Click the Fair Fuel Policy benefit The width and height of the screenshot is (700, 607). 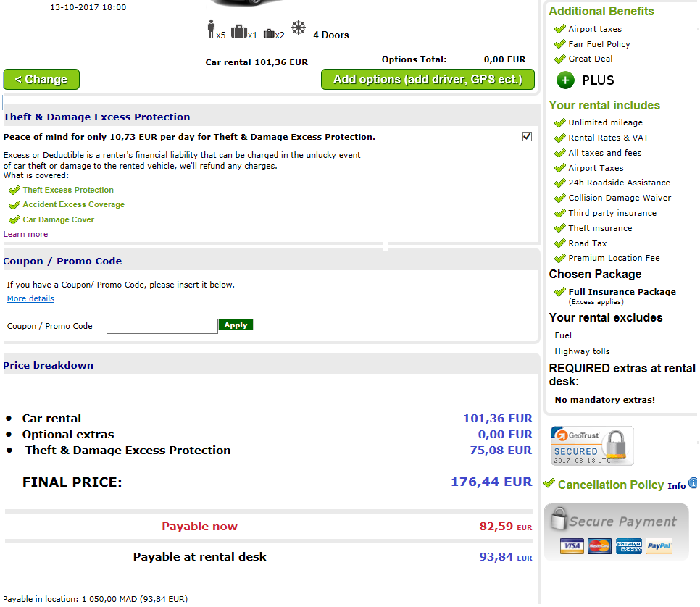point(599,44)
